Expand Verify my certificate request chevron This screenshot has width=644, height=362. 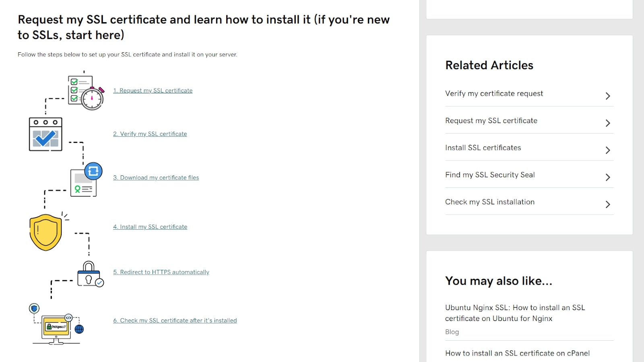608,96
